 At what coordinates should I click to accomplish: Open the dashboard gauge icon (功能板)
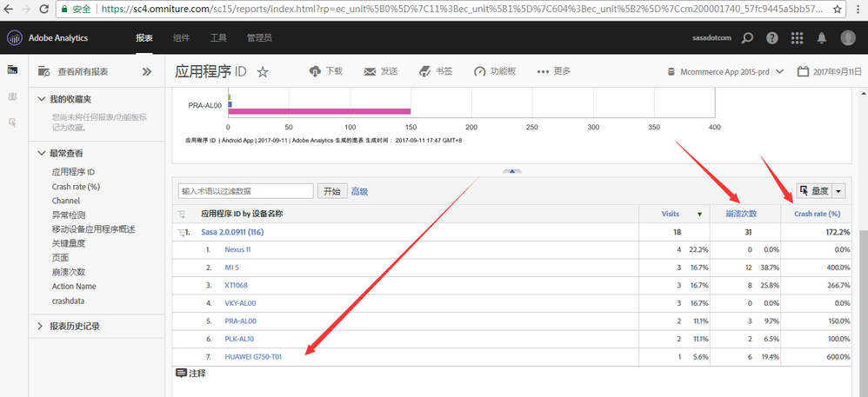pos(479,71)
